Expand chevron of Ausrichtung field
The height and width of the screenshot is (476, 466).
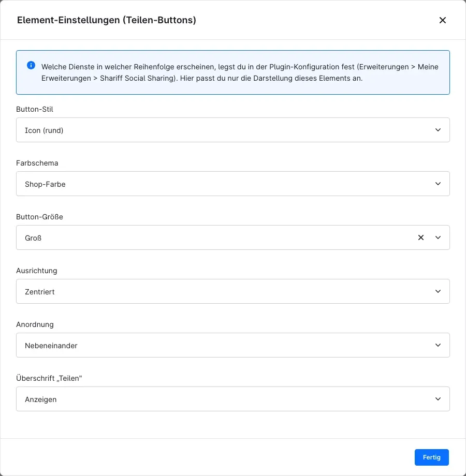click(438, 291)
